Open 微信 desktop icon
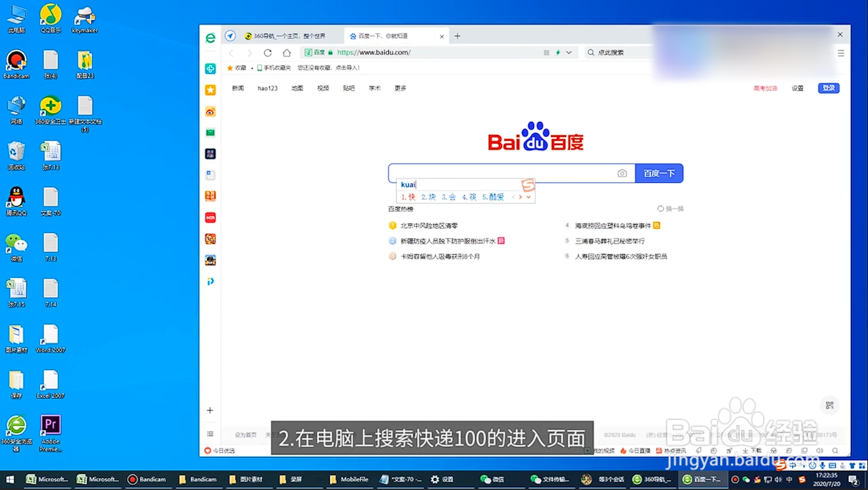The width and height of the screenshot is (868, 490). tap(16, 247)
